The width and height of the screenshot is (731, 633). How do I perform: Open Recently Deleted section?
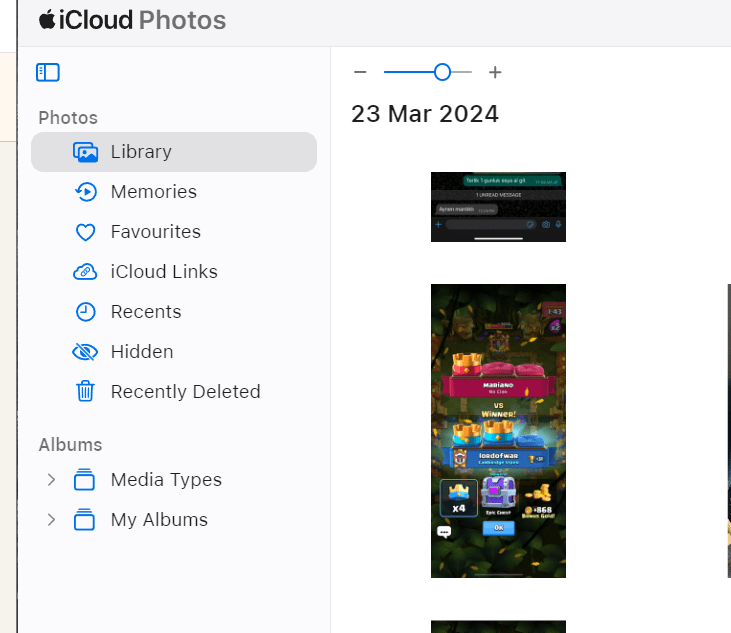pos(174,392)
